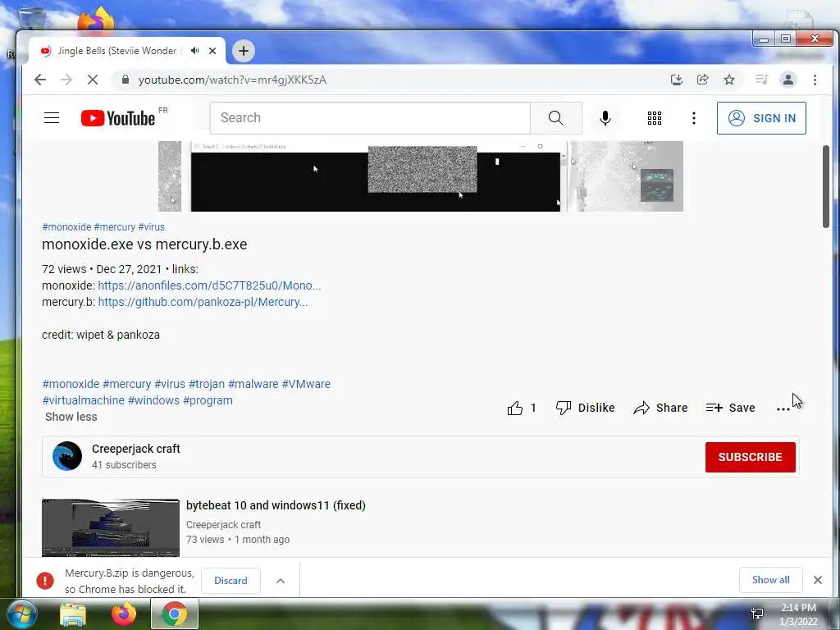
Task: Open bytebeat 10 and windows11 title
Action: [x=276, y=505]
